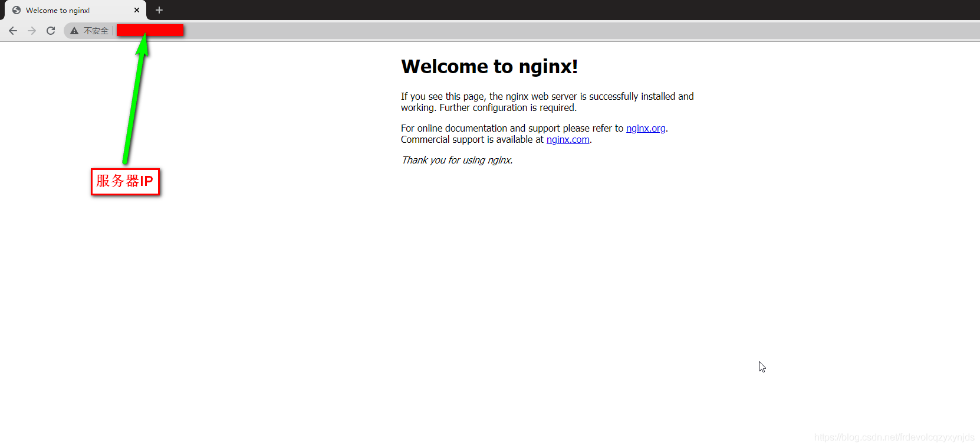Focus the browser address bar
The image size is (980, 448).
[x=521, y=31]
